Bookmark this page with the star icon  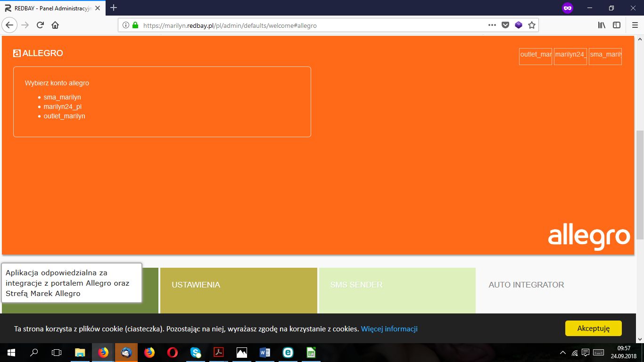[x=532, y=25]
